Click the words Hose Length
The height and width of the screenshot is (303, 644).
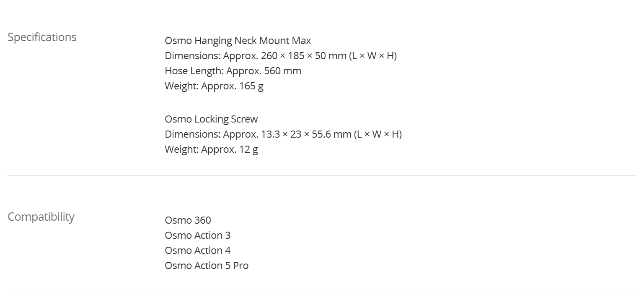point(194,71)
